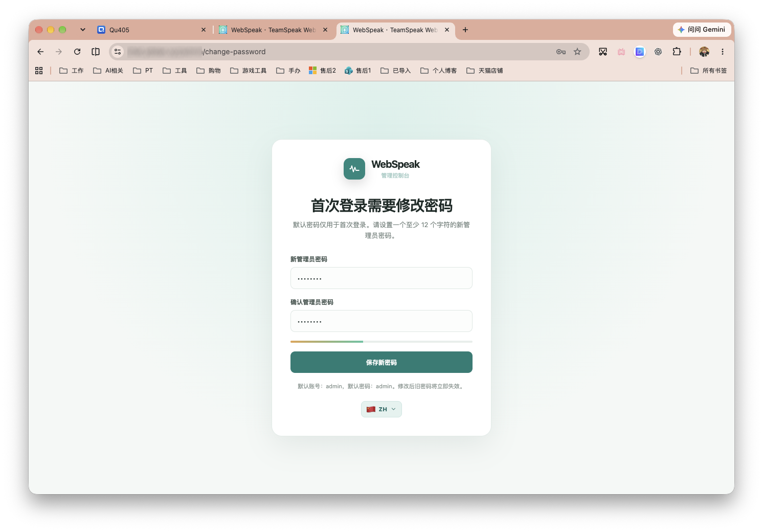The height and width of the screenshot is (532, 763).
Task: Click the 新管理员密码 label
Action: pos(309,259)
